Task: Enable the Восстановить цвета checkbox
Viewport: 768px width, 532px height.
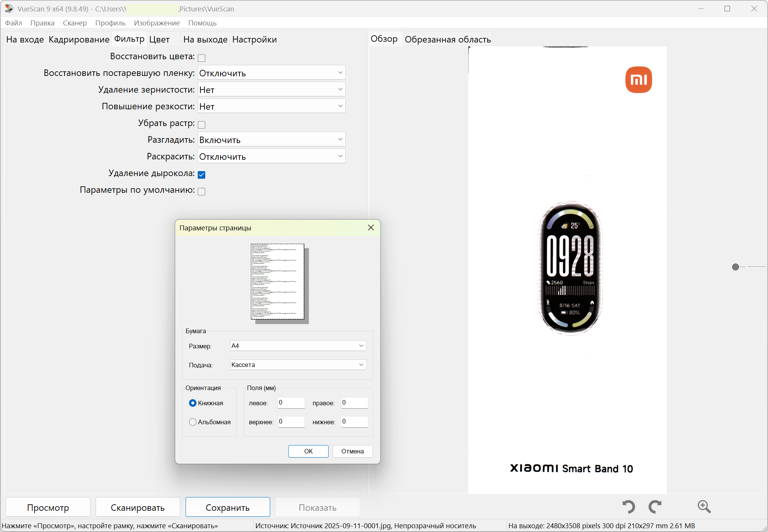Action: 201,58
